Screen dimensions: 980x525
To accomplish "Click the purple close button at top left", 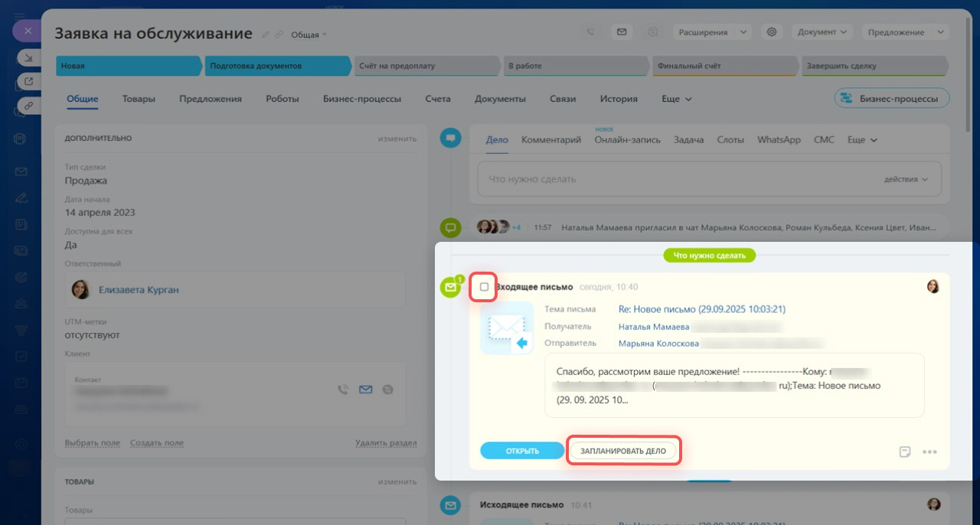I will click(x=27, y=31).
